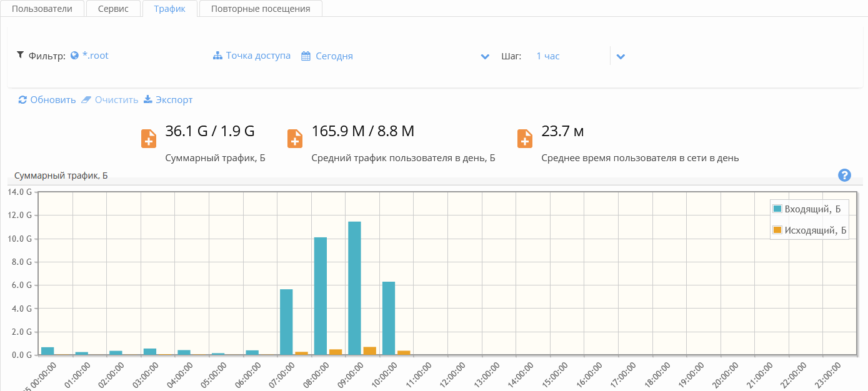This screenshot has width=868, height=391.
Task: Expand the date filter chevron left of Шаг
Action: pos(485,57)
